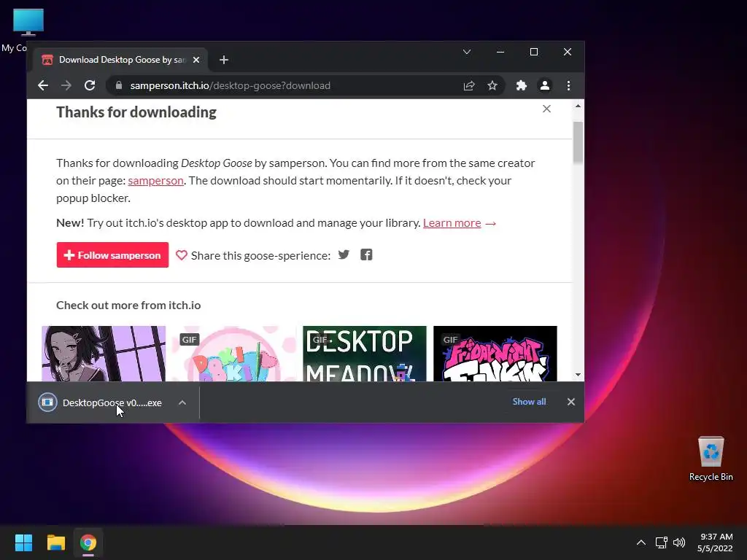Select the Recycle Bin desktop icon
The image size is (747, 560).
pos(711,459)
